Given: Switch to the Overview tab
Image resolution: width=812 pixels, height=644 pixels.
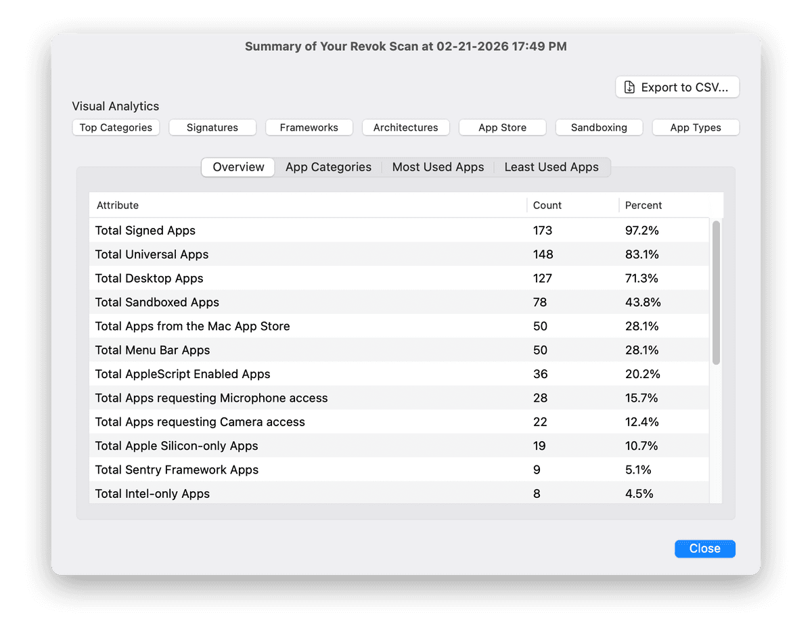Looking at the screenshot, I should pos(238,167).
